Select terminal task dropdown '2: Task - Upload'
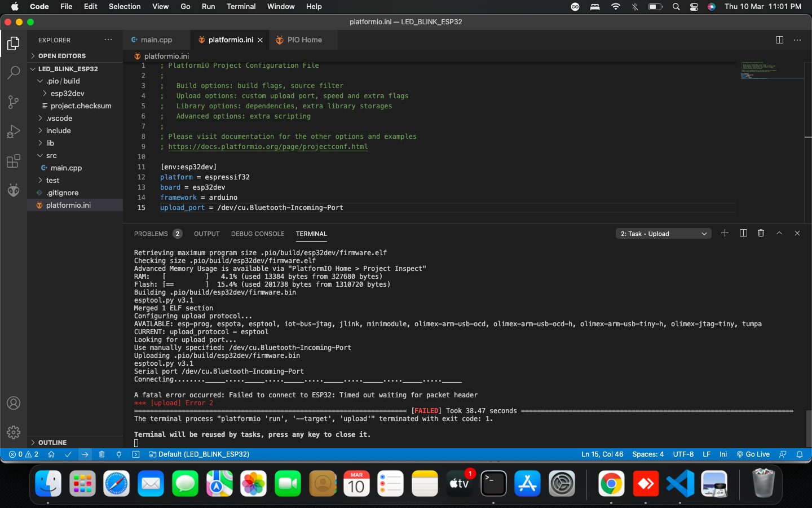This screenshot has height=508, width=812. tap(664, 234)
